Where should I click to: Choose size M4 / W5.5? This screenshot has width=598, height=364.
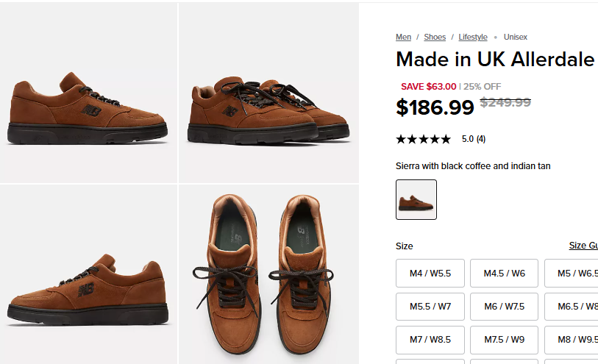point(430,274)
